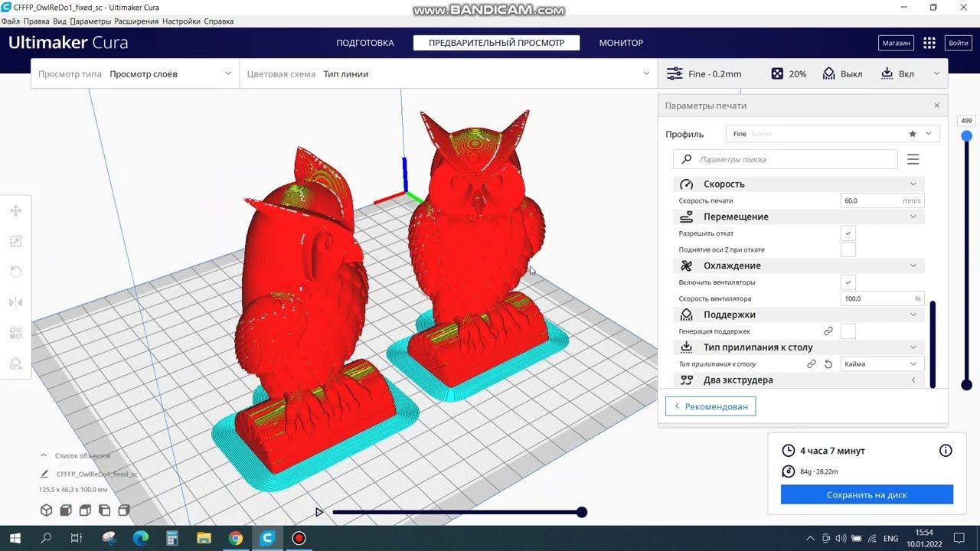Enable Поднятие оси Z при откате checkbox

(x=848, y=249)
